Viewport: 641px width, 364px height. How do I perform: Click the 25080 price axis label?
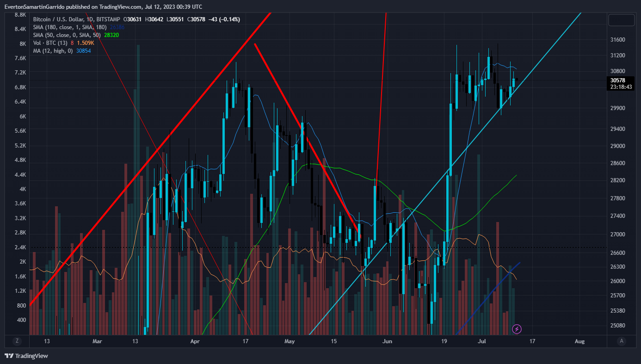click(618, 326)
